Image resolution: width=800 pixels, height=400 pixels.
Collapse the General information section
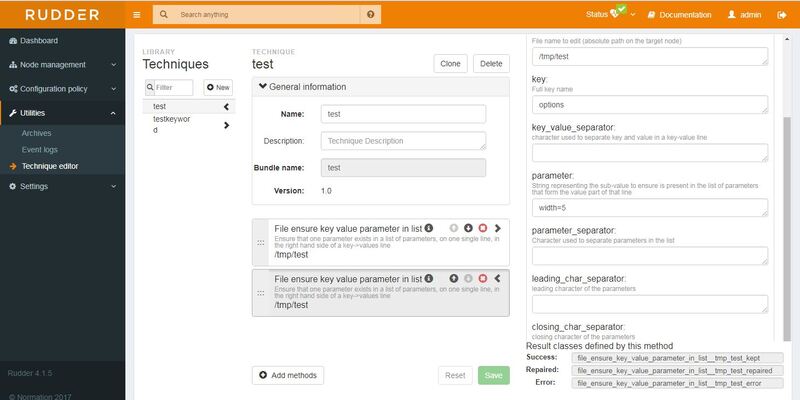click(381, 87)
